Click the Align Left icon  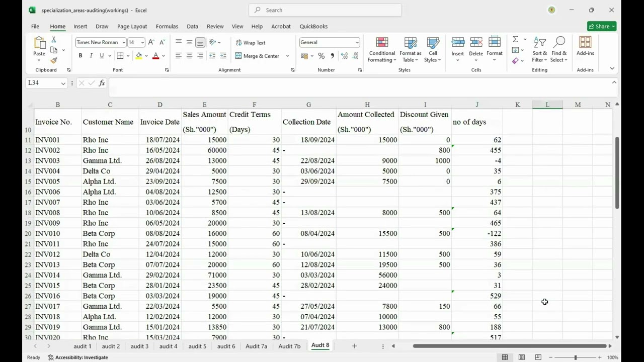[178, 56]
